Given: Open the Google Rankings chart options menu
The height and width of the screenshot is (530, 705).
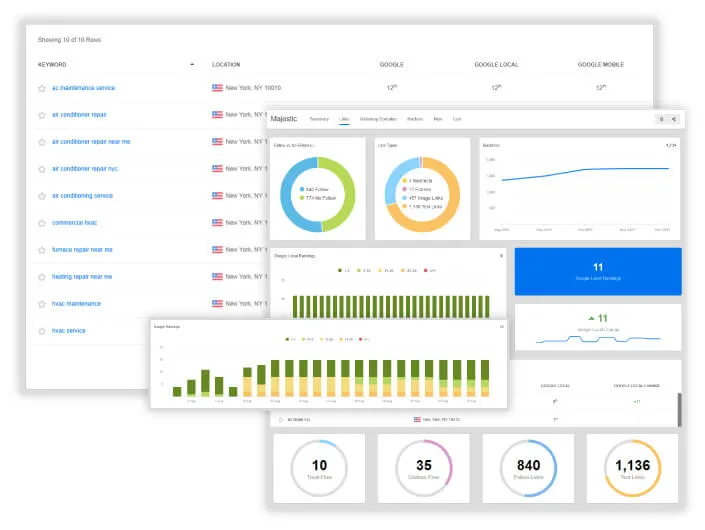Looking at the screenshot, I should (x=501, y=327).
